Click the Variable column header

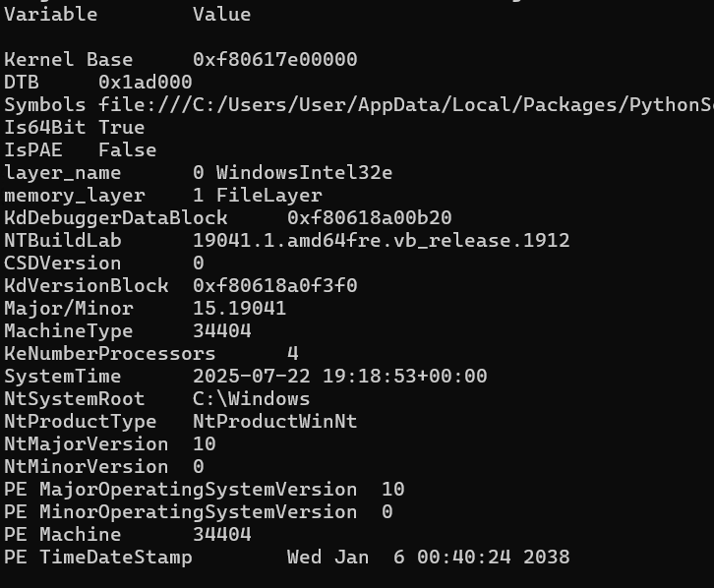51,15
